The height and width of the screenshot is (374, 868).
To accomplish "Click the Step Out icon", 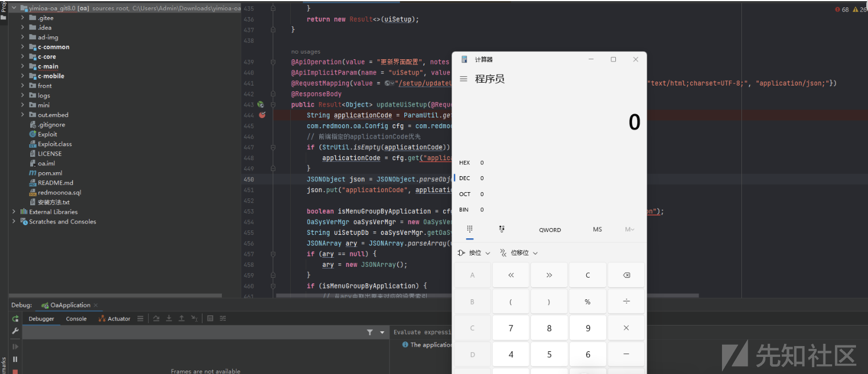I will (181, 319).
